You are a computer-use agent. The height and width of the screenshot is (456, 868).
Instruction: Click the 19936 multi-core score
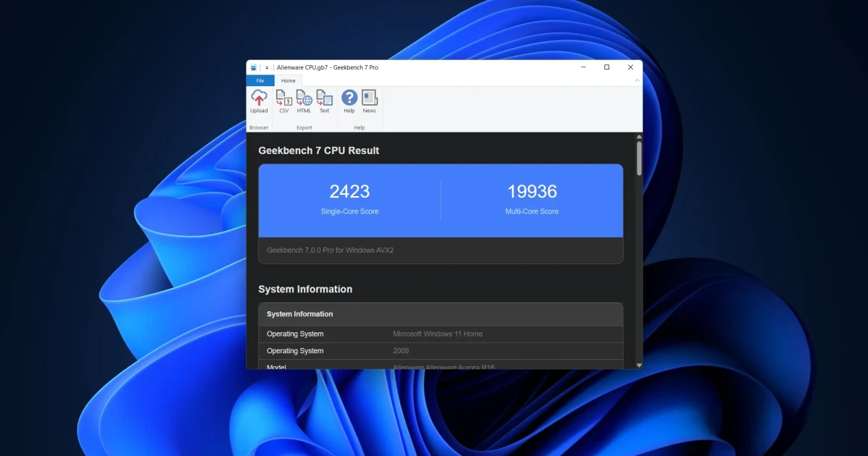tap(532, 191)
